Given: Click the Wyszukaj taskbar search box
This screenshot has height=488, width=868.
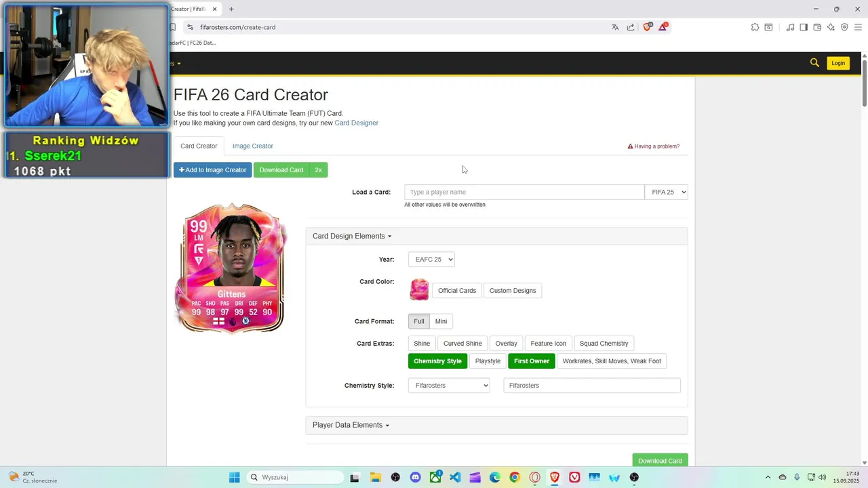Looking at the screenshot, I should (x=295, y=477).
